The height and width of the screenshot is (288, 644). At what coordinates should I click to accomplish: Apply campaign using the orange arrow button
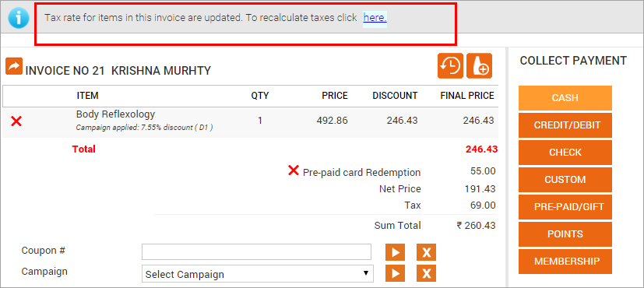(x=395, y=273)
